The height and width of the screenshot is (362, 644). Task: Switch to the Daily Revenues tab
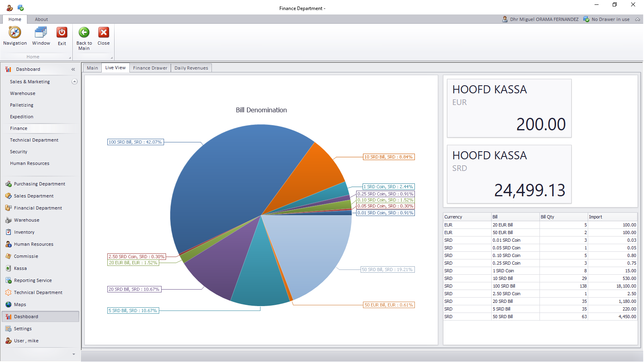(191, 68)
